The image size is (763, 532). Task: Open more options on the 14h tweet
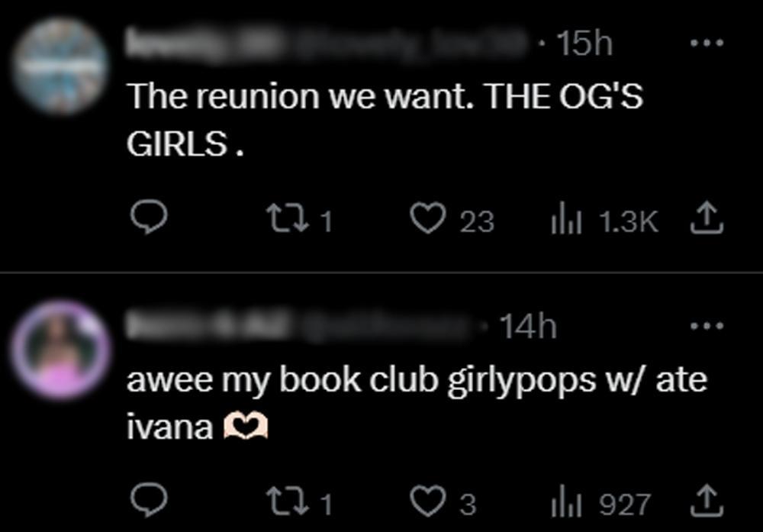pyautogui.click(x=707, y=325)
